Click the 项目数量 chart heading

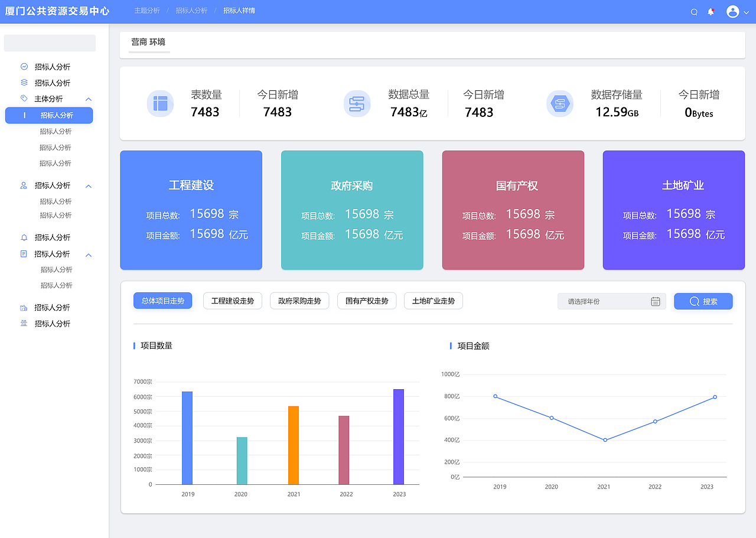(x=157, y=345)
